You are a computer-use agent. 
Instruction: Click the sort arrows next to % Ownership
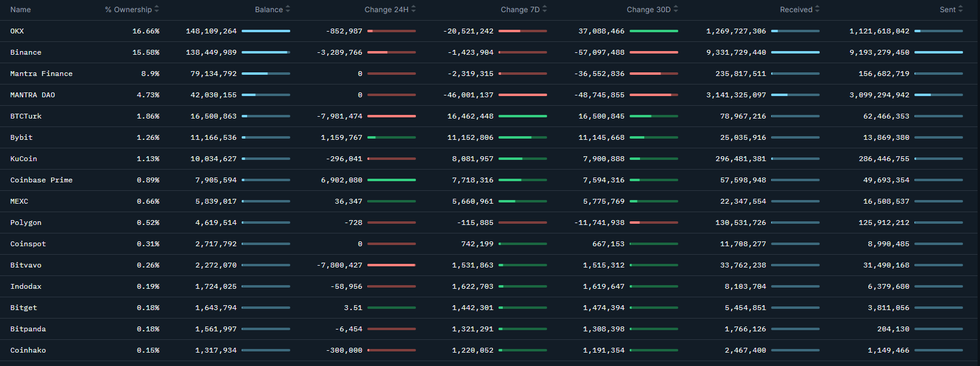coord(157,9)
